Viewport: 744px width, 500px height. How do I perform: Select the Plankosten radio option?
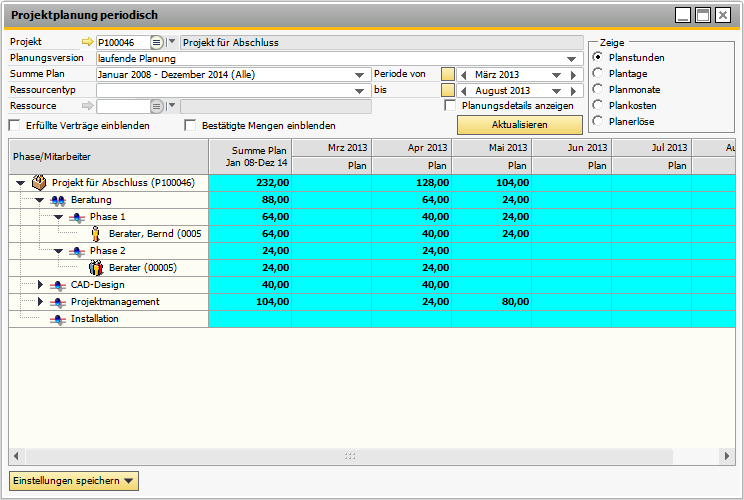[x=598, y=105]
